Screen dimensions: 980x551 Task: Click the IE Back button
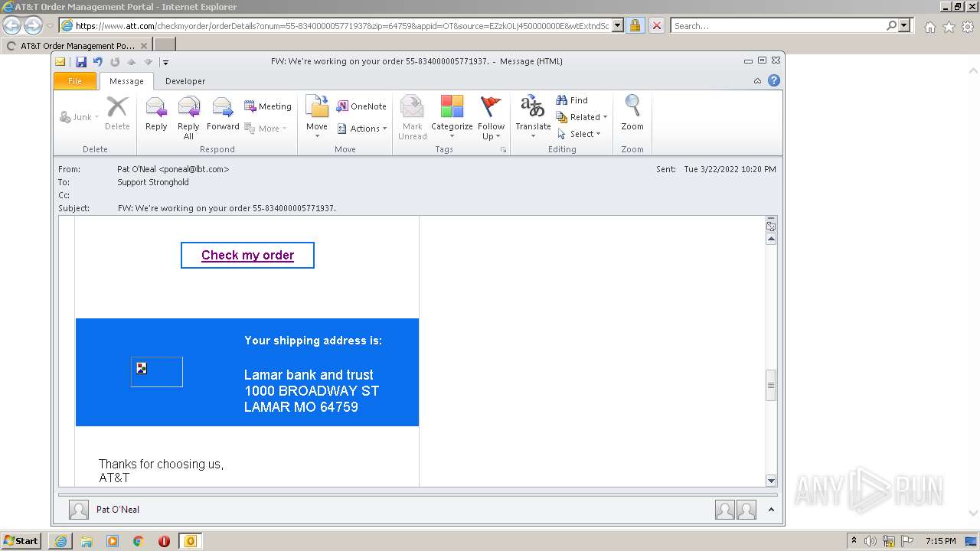point(11,26)
